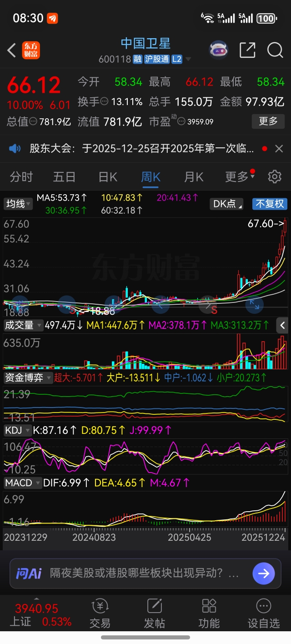Viewport: 291px width, 644px height.
Task: Switch to the 五日 tab
Action: (x=64, y=176)
